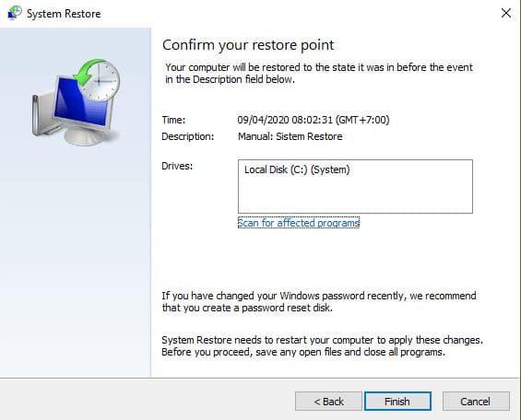Click the password reset disk recommendation text
This screenshot has height=420, width=521.
tap(319, 301)
